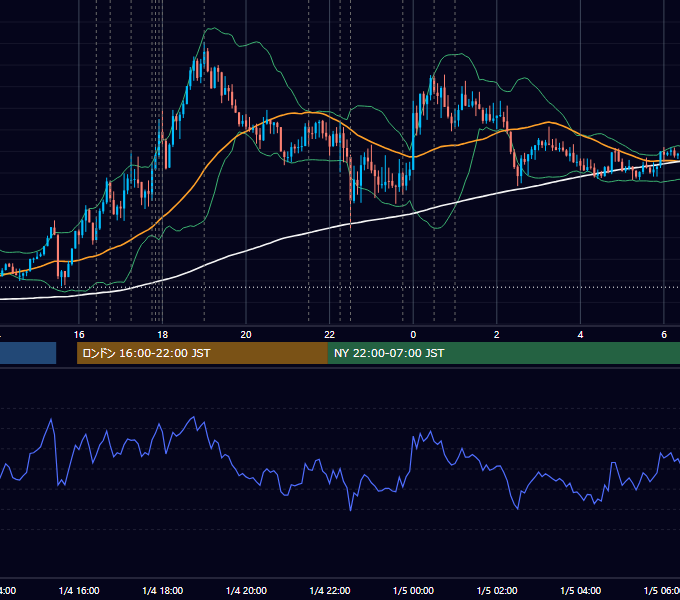The image size is (680, 600).
Task: Click the 1/5 00:00 time label
Action: 413,590
